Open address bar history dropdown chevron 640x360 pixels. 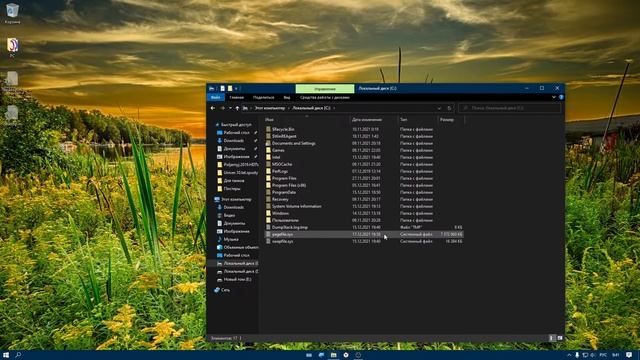tap(439, 108)
